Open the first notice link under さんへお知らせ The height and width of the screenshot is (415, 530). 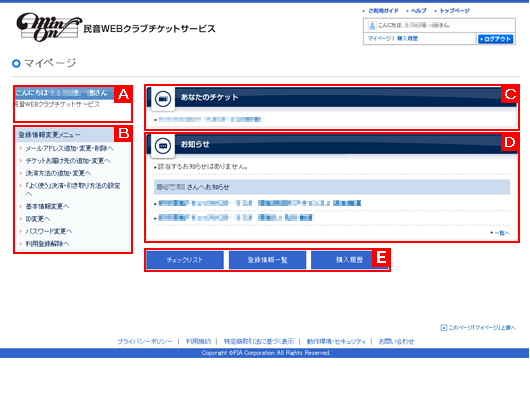259,203
